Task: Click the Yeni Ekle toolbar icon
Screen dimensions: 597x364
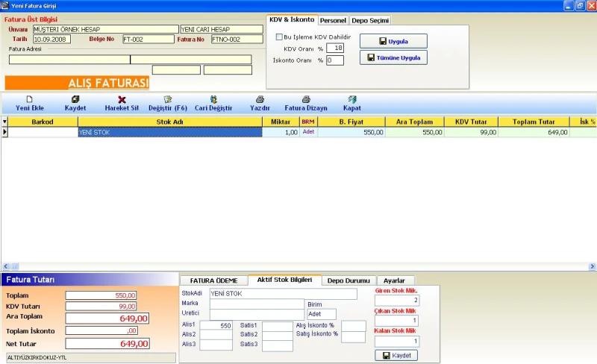Action: (x=30, y=99)
